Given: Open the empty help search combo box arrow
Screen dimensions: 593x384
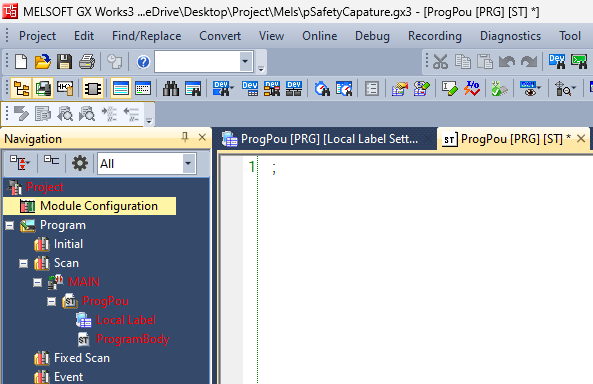Looking at the screenshot, I should click(245, 61).
